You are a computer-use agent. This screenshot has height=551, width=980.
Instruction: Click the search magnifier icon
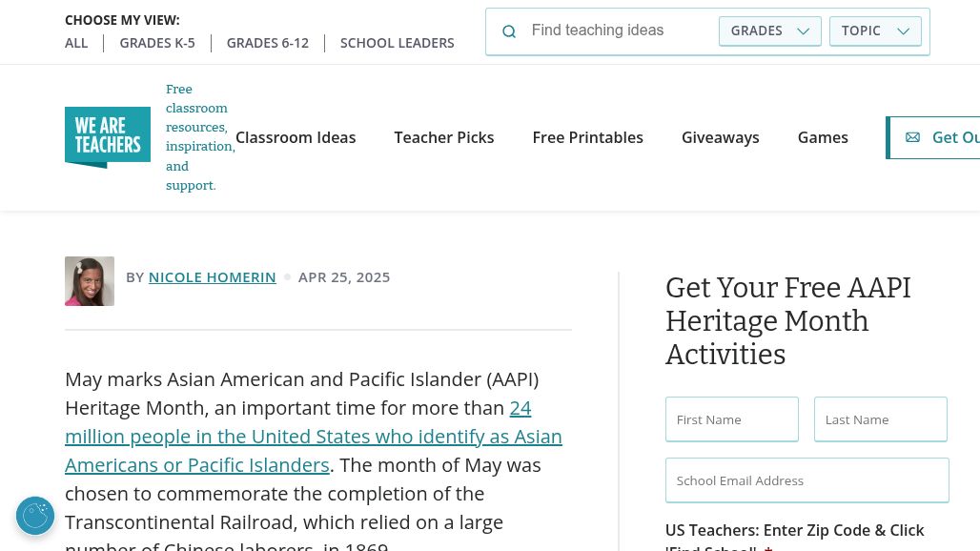click(x=509, y=31)
